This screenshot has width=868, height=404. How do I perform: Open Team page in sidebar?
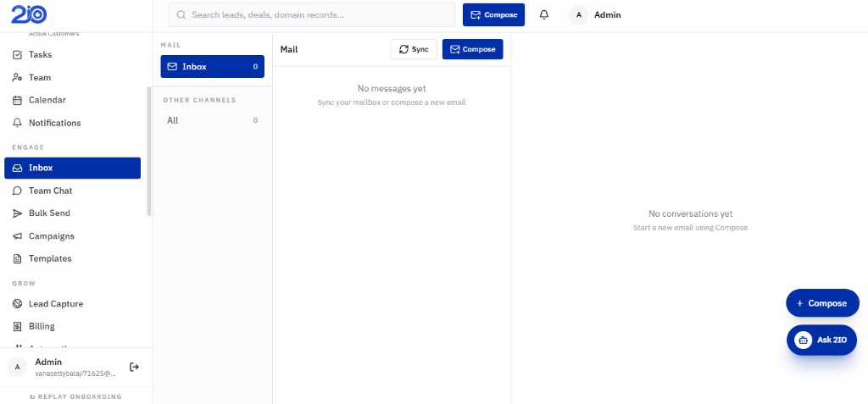click(73, 77)
